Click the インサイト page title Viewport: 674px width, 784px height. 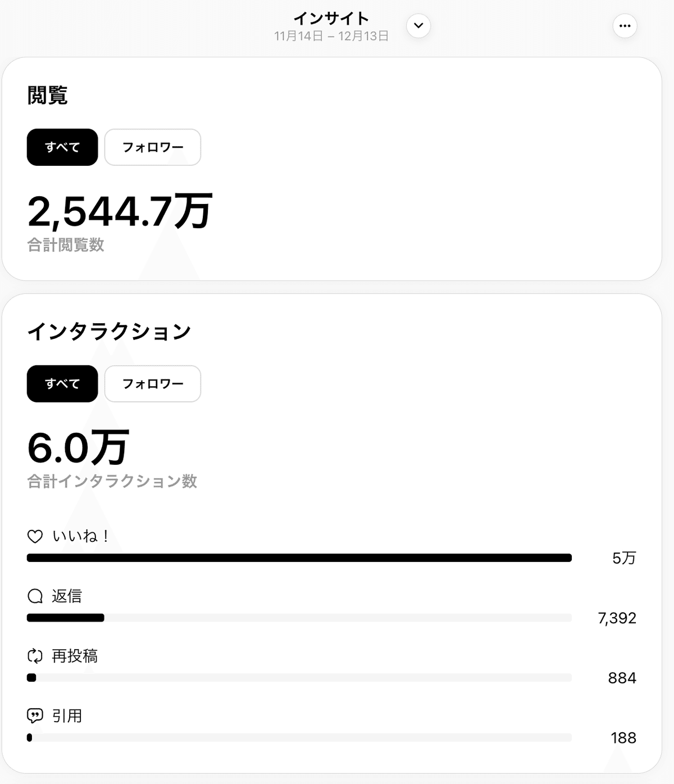coord(331,19)
